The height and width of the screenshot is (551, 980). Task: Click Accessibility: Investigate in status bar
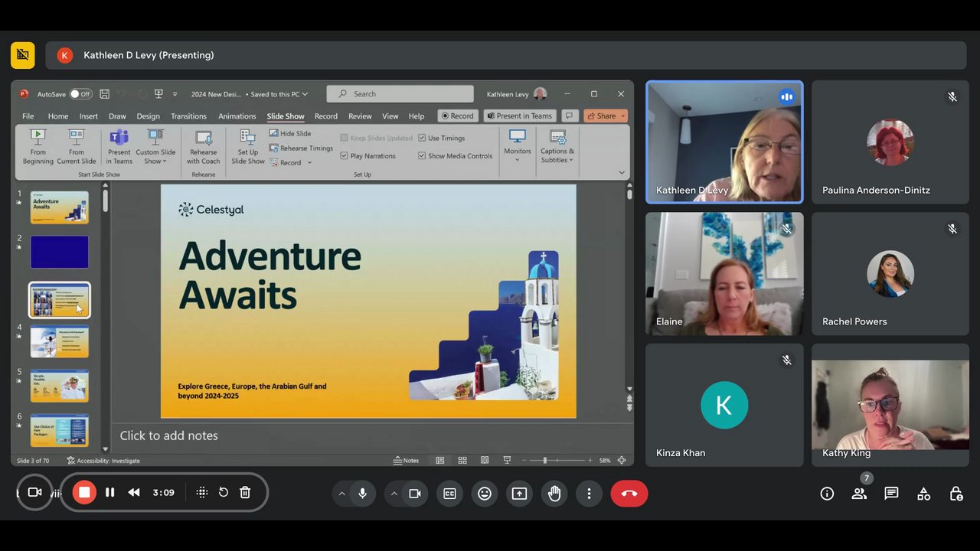pyautogui.click(x=103, y=461)
